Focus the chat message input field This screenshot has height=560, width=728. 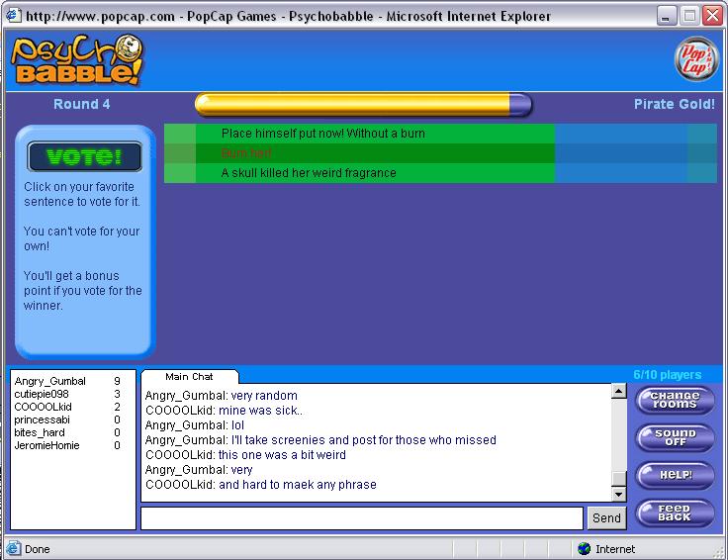click(x=362, y=518)
